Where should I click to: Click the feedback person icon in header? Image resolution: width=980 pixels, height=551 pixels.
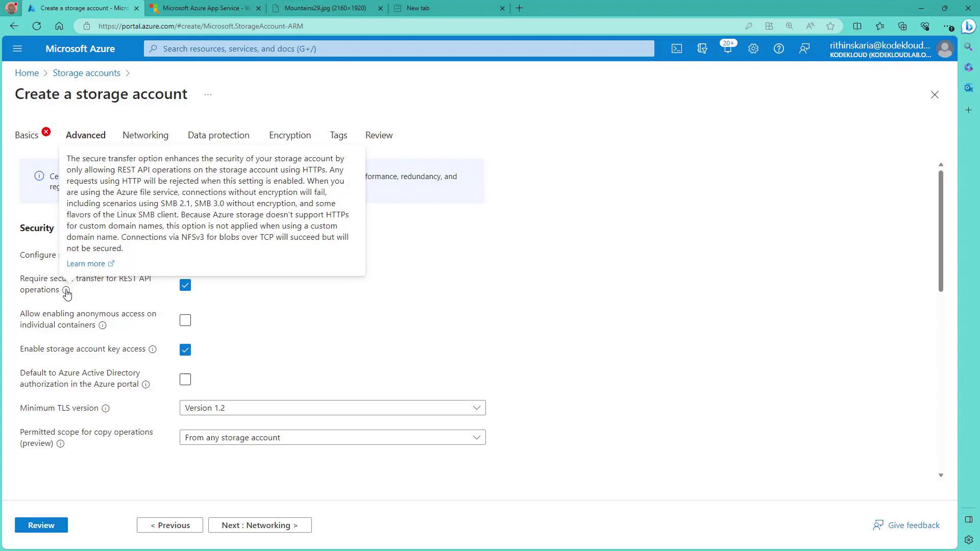[804, 49]
